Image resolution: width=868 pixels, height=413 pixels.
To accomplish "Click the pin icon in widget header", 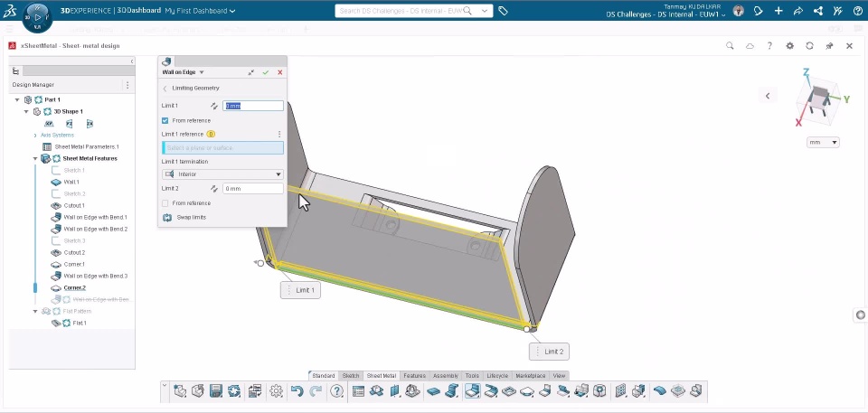I will pyautogui.click(x=829, y=46).
